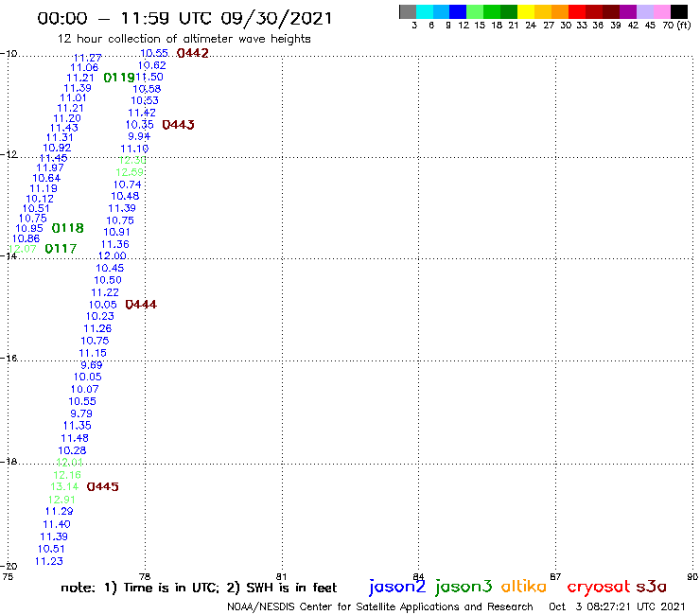Click the gray swatch in the color legend
Image resolution: width=700 pixels, height=615 pixels.
(408, 11)
